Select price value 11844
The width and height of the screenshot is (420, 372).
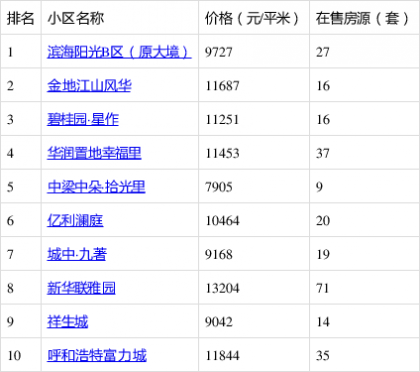[222, 356]
